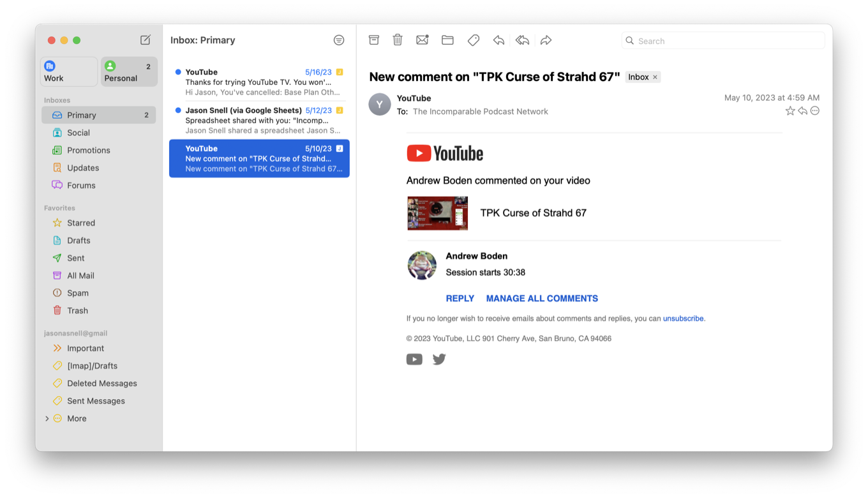The image size is (868, 498).
Task: Open the more actions ellipsis menu
Action: pos(815,111)
